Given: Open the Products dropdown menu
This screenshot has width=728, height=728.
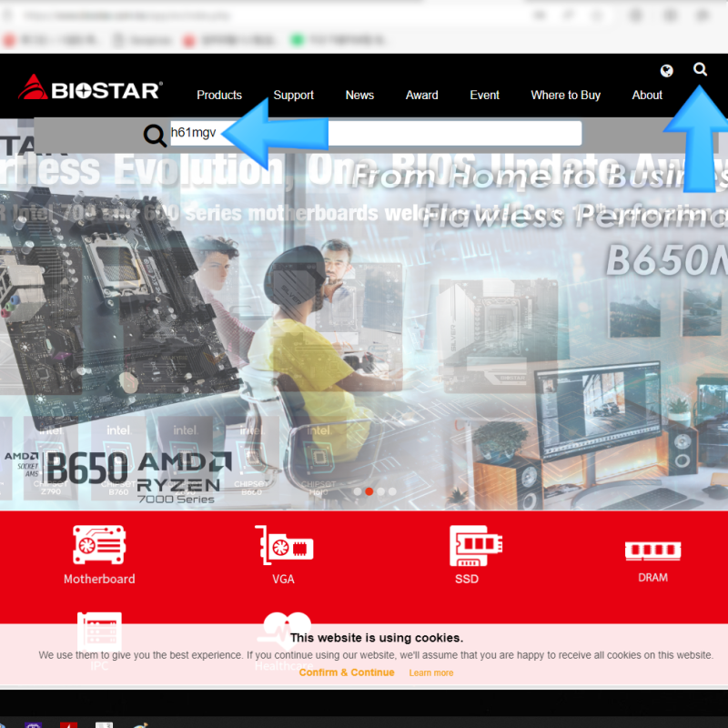Looking at the screenshot, I should tap(218, 95).
